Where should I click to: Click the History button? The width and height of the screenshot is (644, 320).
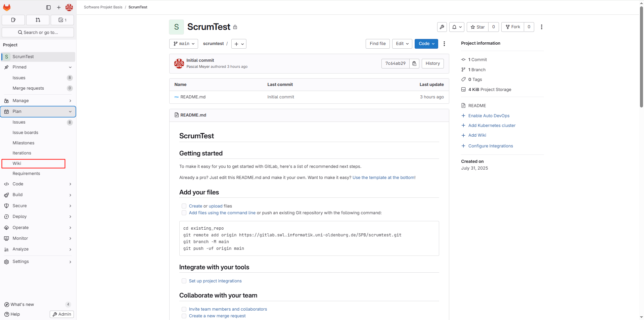pyautogui.click(x=432, y=63)
